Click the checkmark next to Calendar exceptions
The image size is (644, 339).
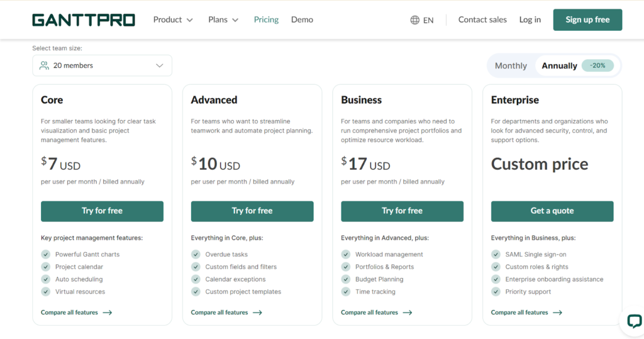click(x=196, y=279)
